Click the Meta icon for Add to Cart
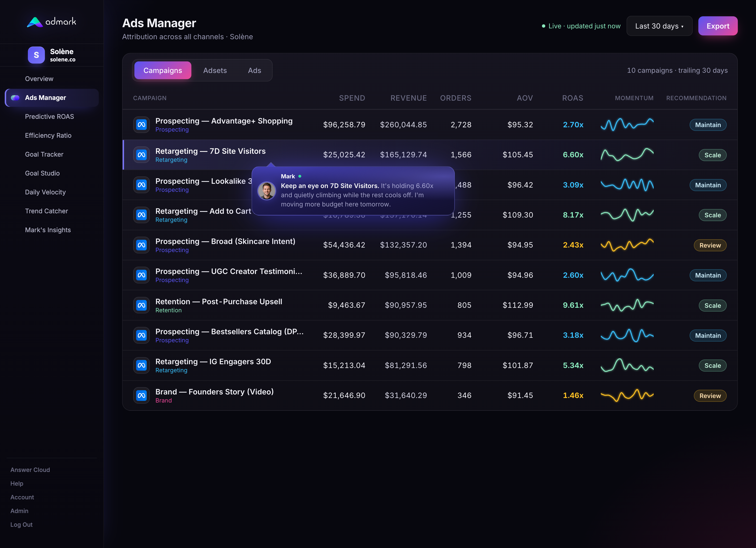The image size is (756, 548). click(x=141, y=215)
